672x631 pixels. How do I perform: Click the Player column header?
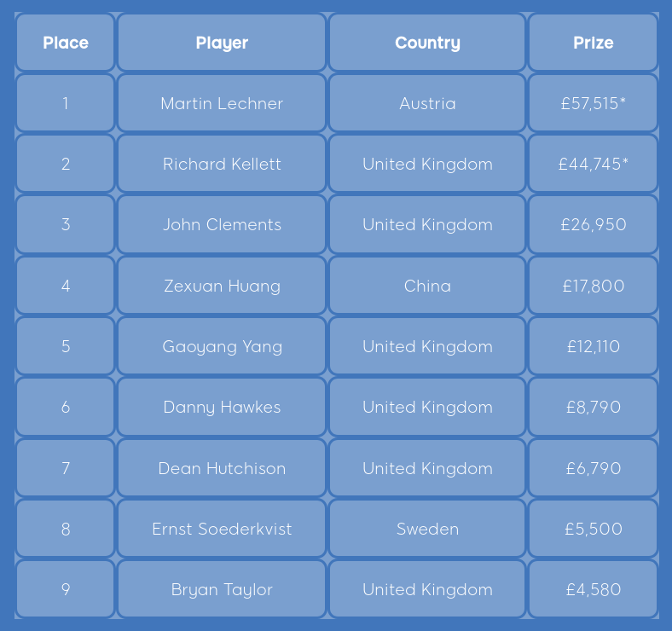click(x=222, y=43)
